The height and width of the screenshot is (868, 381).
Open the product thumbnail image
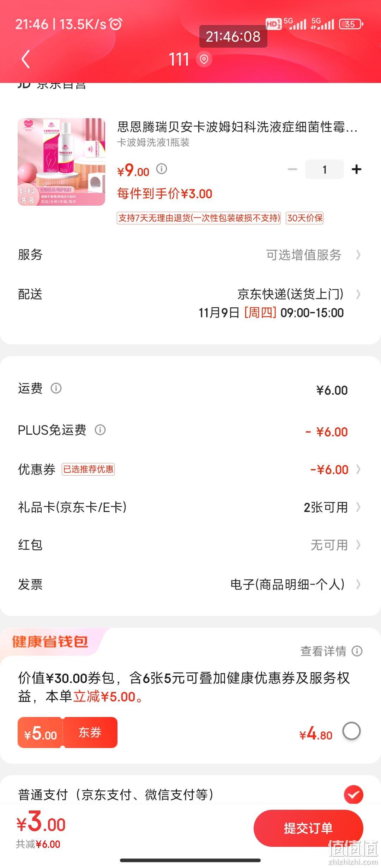(61, 162)
